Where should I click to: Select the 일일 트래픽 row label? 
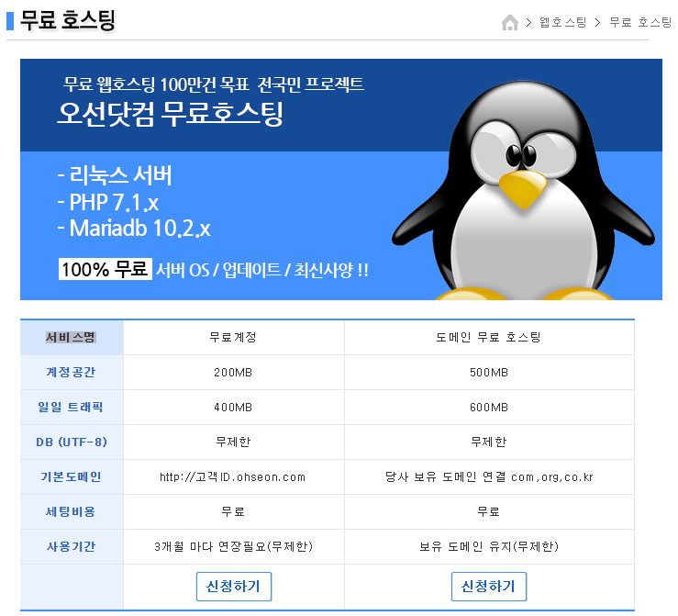[x=71, y=408]
